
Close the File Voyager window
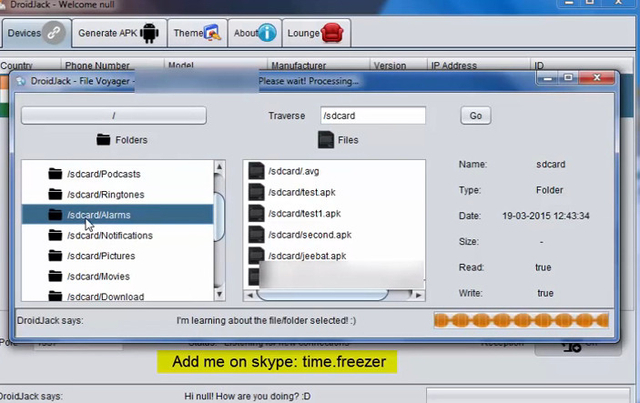coord(597,78)
